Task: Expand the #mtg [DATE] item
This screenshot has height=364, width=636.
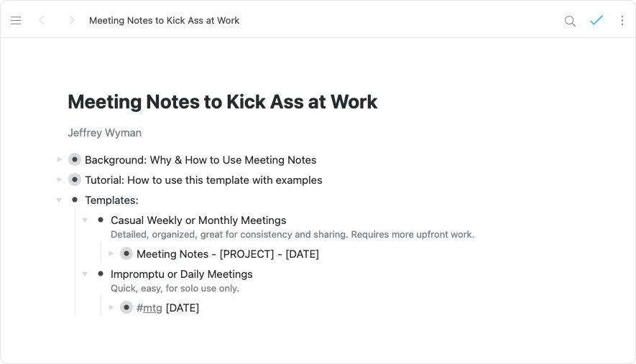Action: pyautogui.click(x=111, y=307)
